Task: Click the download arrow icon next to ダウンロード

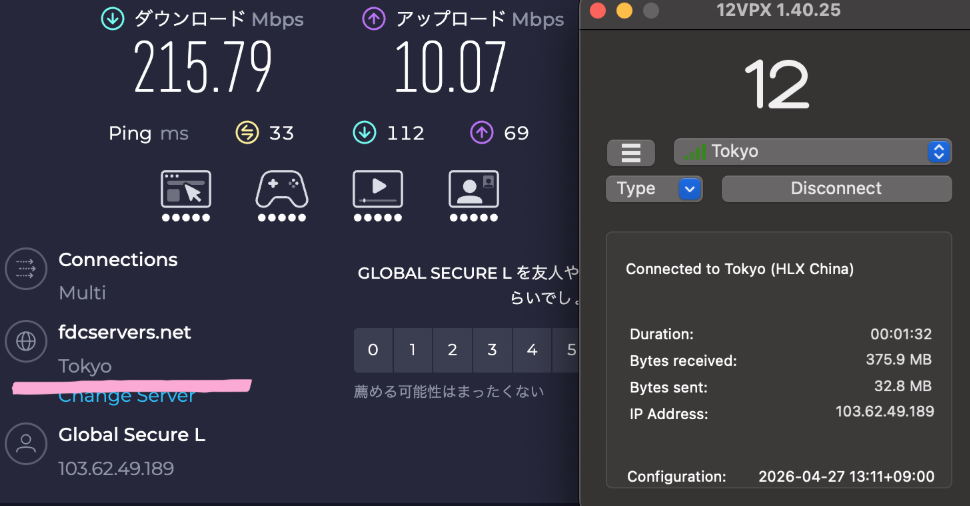Action: [112, 19]
